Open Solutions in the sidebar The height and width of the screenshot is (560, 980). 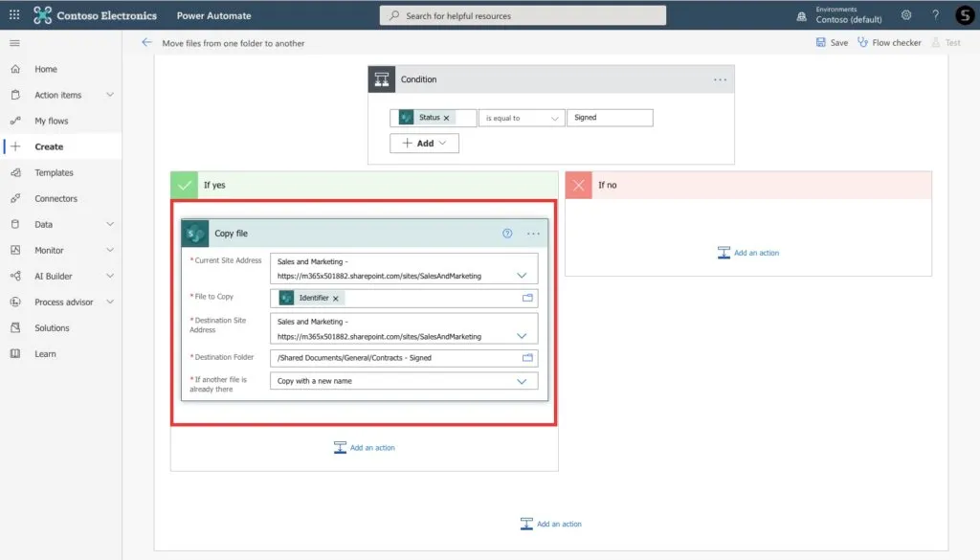tap(52, 327)
